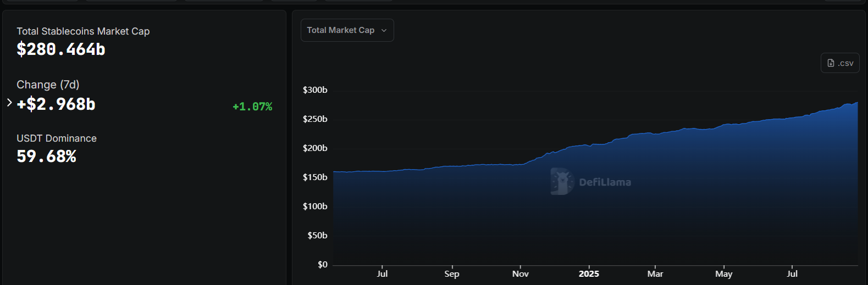The height and width of the screenshot is (285, 868).
Task: Click the May marker on the x-axis
Action: [723, 273]
